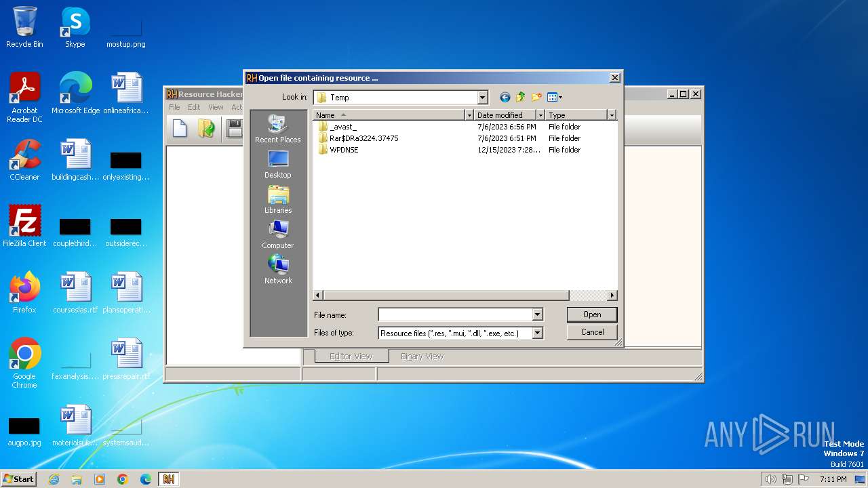
Task: Open Firefox desktop shortcut
Action: tap(24, 292)
